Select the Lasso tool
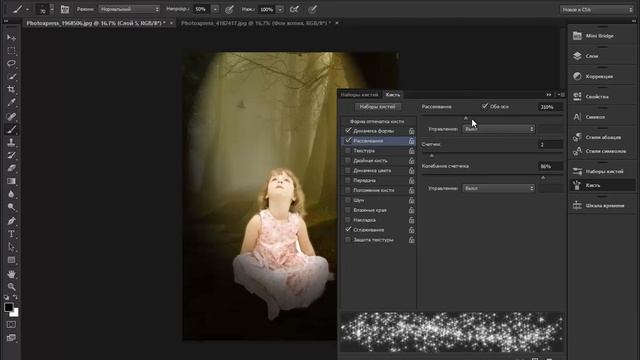640x360 pixels. (x=11, y=64)
